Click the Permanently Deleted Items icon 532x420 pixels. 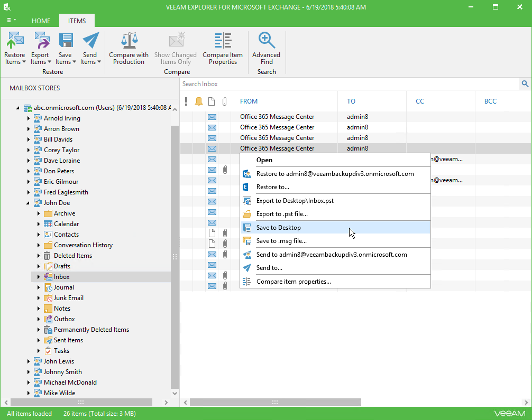coord(48,330)
